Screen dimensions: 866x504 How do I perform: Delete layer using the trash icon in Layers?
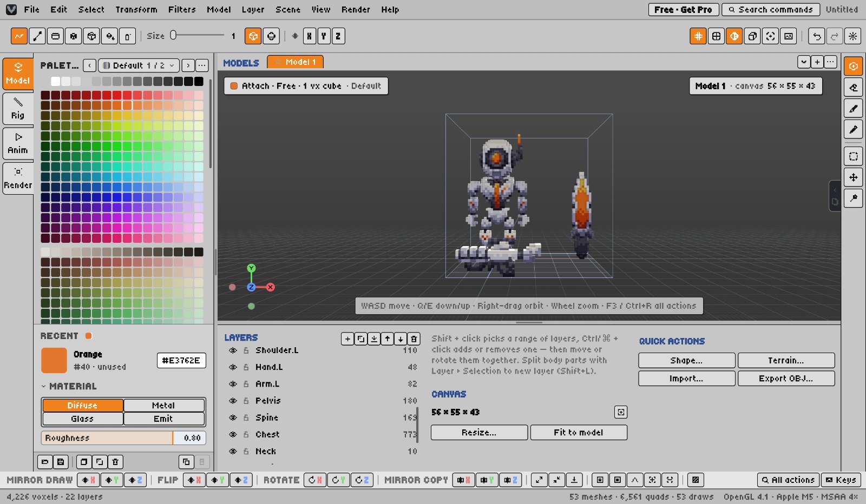click(414, 339)
